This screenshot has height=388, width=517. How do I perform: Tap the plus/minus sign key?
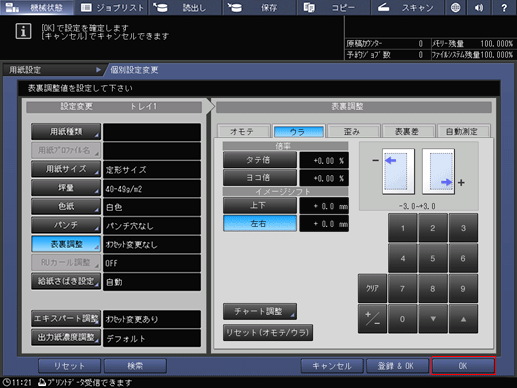(372, 319)
